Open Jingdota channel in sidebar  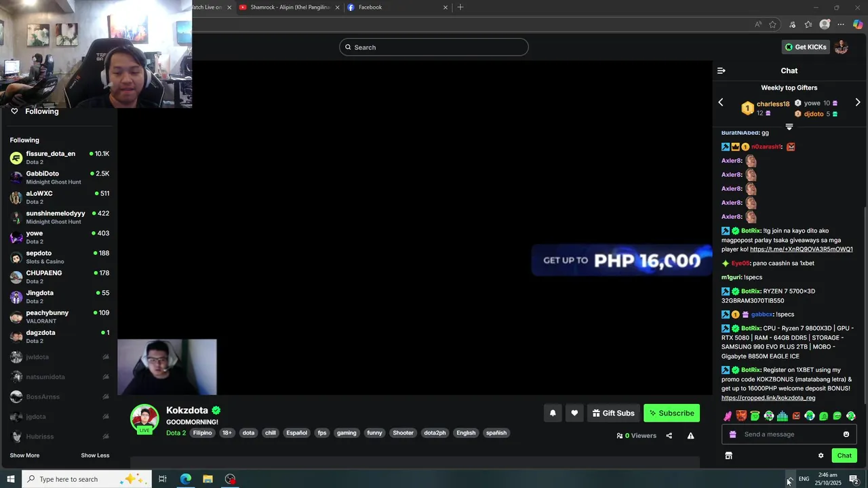point(60,297)
